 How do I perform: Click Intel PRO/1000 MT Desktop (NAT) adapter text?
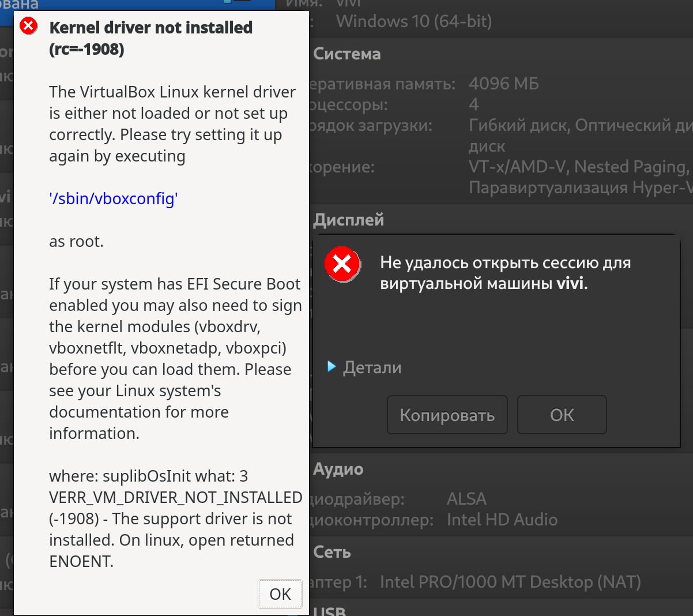(x=510, y=582)
